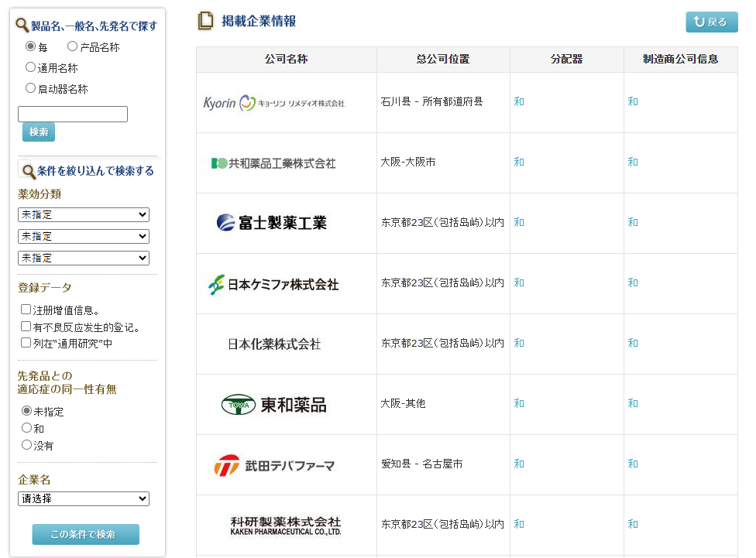Click the 科研製薬 Kaken Pharmaceutical logo
The width and height of the screenshot is (756, 558).
tap(285, 525)
